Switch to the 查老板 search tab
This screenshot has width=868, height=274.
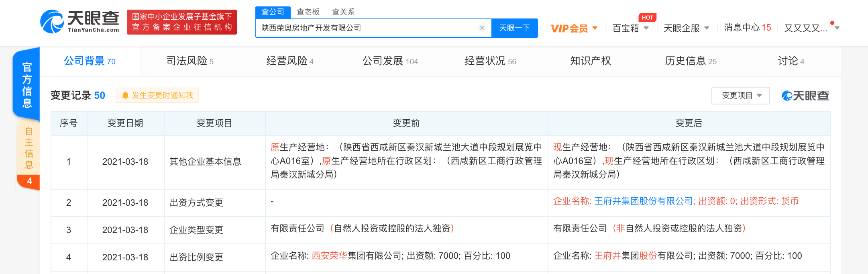click(x=308, y=12)
